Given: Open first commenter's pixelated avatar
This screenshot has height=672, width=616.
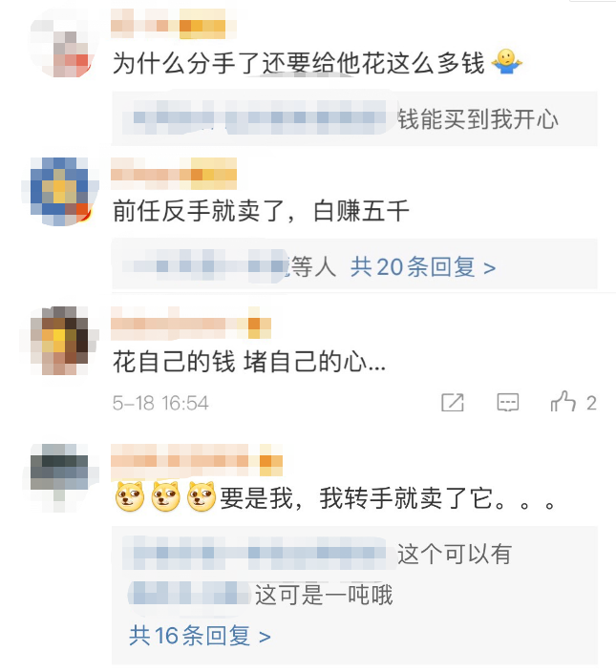Looking at the screenshot, I should pyautogui.click(x=64, y=45).
